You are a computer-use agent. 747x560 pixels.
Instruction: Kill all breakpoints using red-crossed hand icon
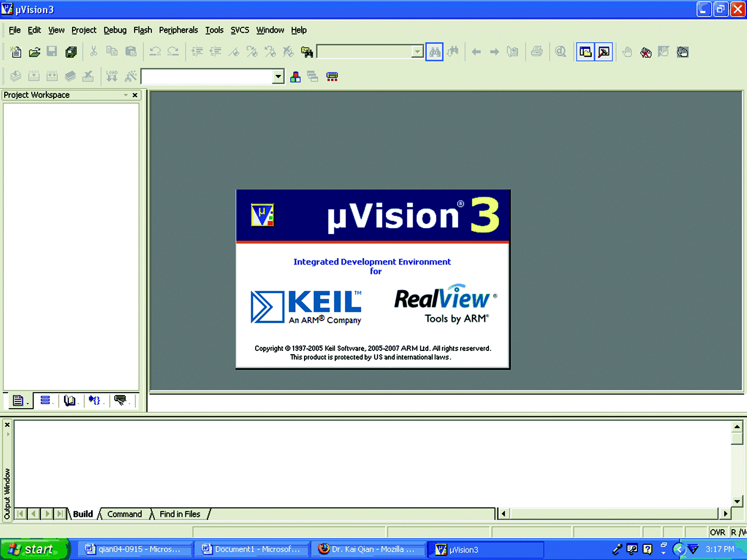pyautogui.click(x=646, y=52)
